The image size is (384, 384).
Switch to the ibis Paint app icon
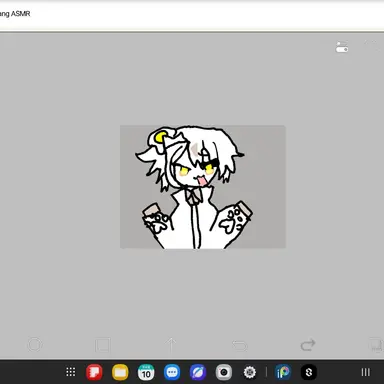pos(283,372)
